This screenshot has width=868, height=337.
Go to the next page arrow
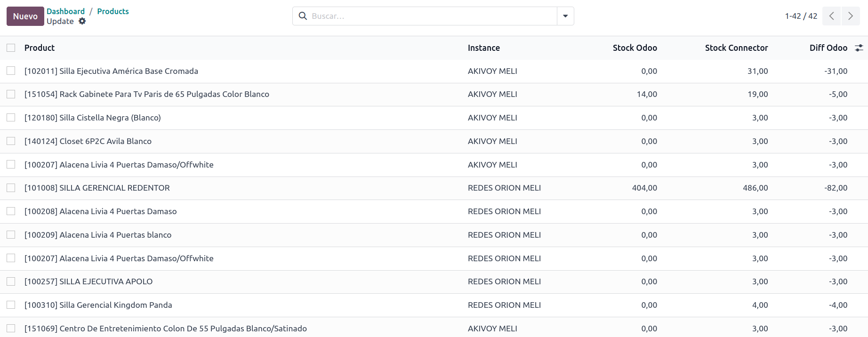[851, 16]
